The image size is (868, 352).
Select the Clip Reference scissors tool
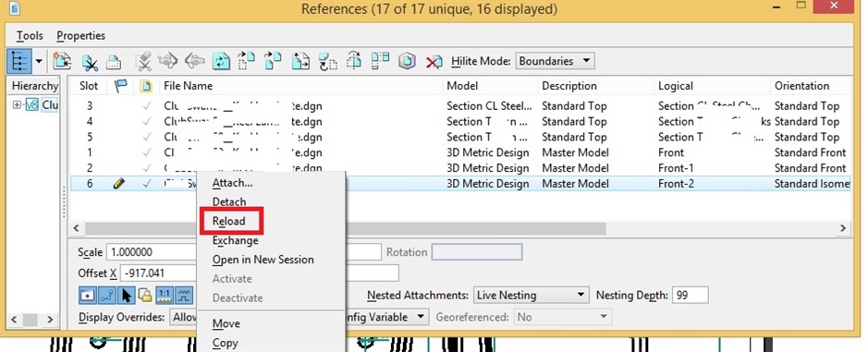[89, 61]
